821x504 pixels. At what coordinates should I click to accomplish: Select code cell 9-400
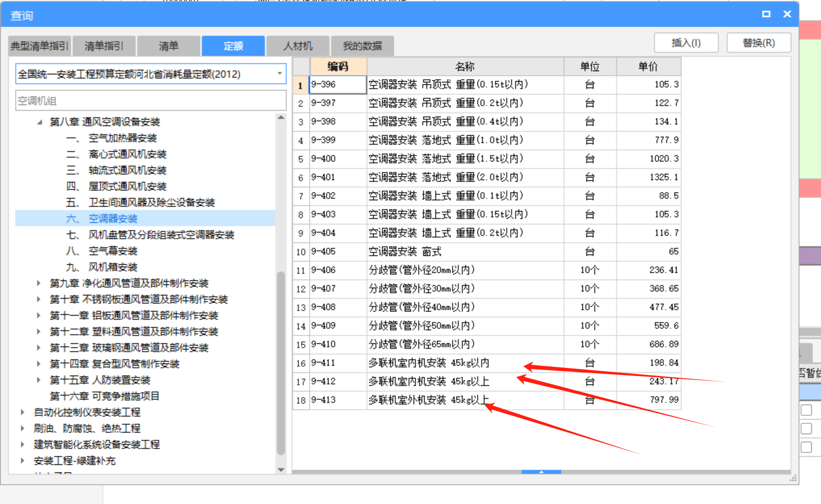(x=338, y=159)
